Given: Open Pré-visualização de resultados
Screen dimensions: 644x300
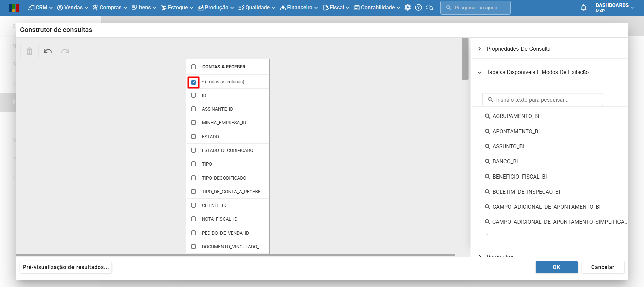Looking at the screenshot, I should (x=66, y=267).
